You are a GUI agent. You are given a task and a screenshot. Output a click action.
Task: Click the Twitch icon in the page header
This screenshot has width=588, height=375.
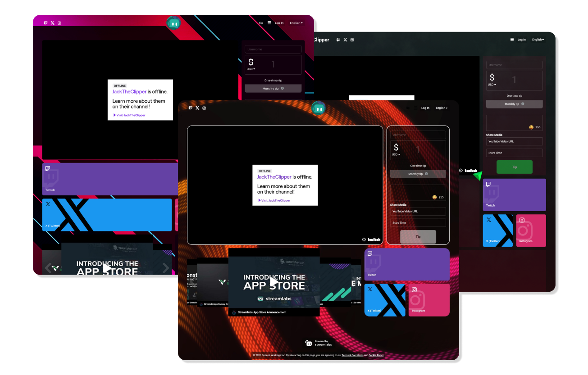click(x=191, y=108)
